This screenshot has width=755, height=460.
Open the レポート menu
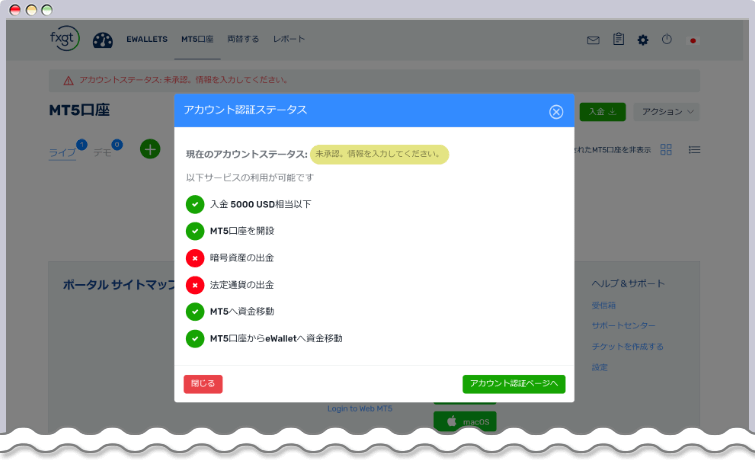[289, 39]
